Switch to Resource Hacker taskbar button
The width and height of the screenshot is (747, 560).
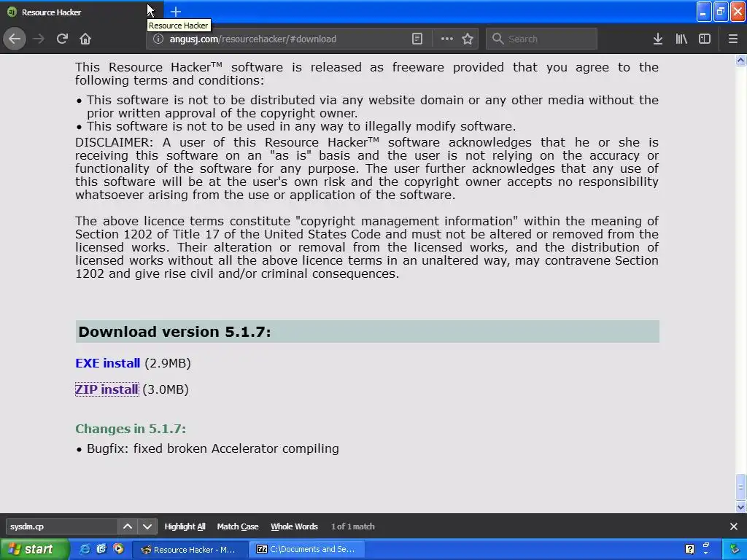click(190, 550)
